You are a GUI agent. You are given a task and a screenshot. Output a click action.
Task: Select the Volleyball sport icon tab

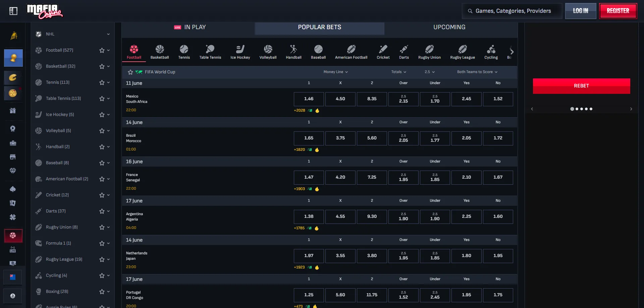[268, 52]
